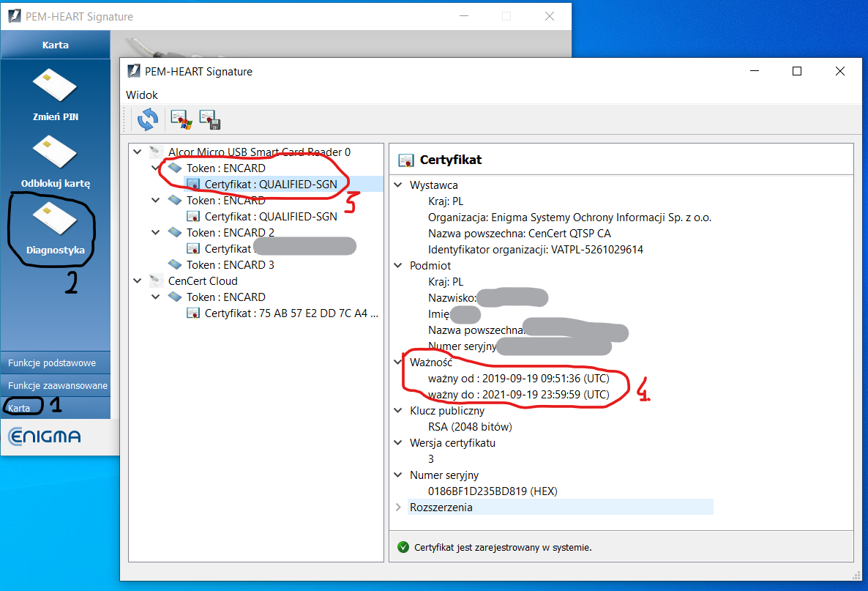Image resolution: width=868 pixels, height=591 pixels.
Task: Select Identyfikator organizacji: VATPL-5261029614
Action: click(535, 249)
